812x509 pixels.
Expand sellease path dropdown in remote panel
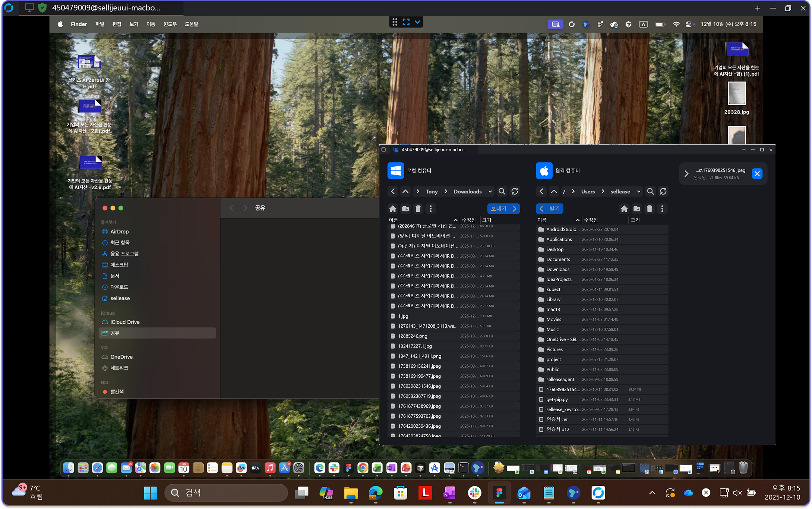(638, 191)
